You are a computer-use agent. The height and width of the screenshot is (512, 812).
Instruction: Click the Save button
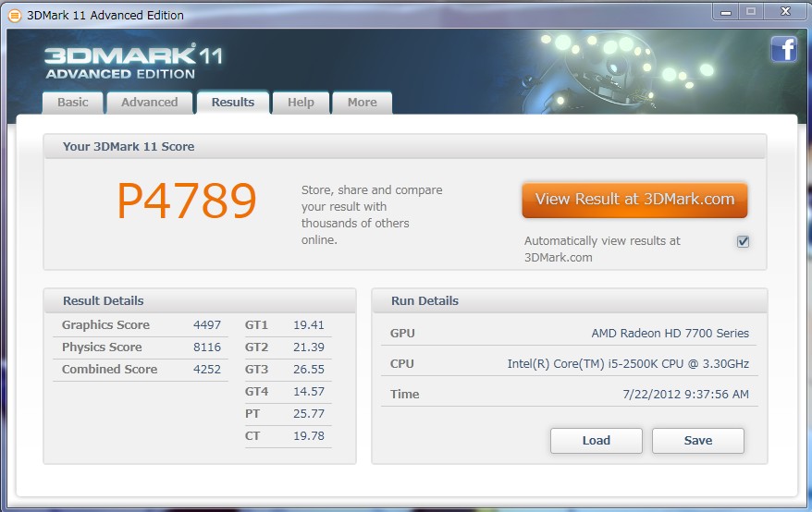point(698,441)
